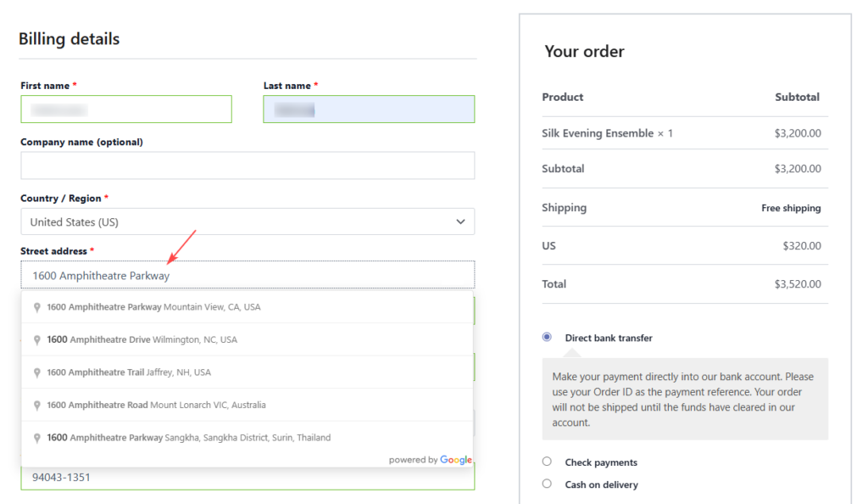
Task: Choose Cash on delivery payment method
Action: (547, 484)
